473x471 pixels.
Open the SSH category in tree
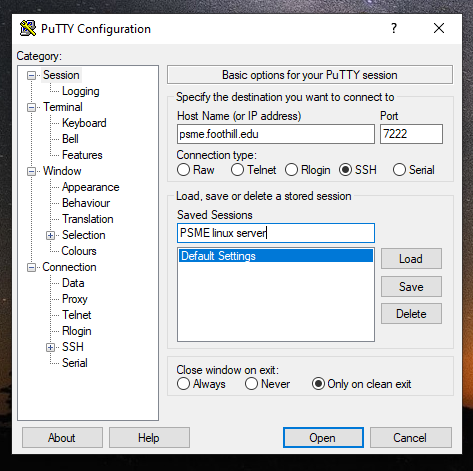click(x=73, y=347)
